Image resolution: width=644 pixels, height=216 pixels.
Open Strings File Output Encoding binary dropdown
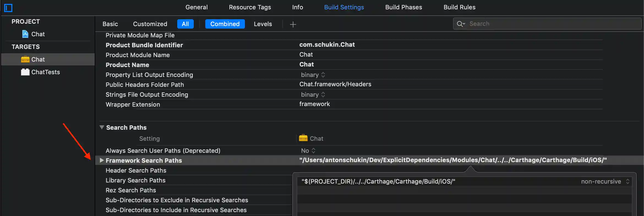pos(313,95)
